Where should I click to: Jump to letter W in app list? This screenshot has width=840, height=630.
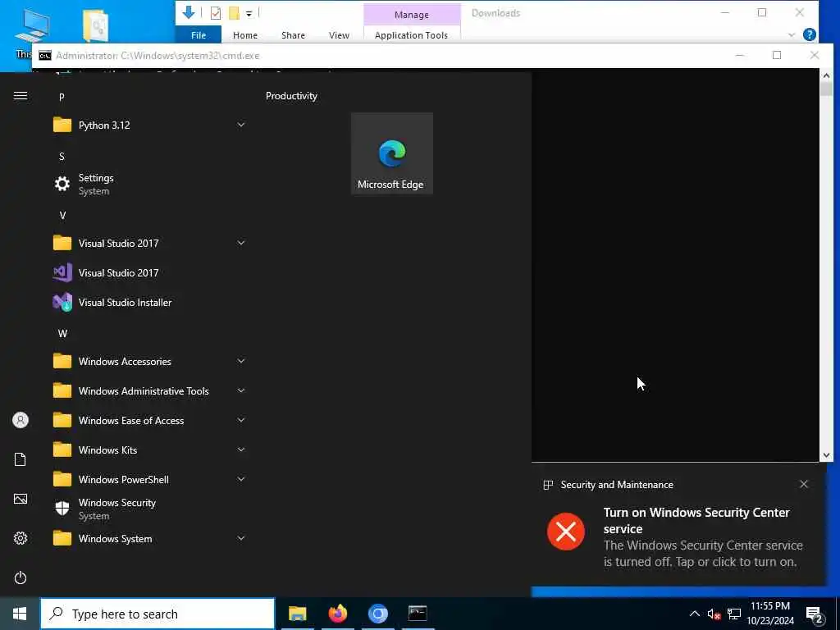click(x=62, y=334)
